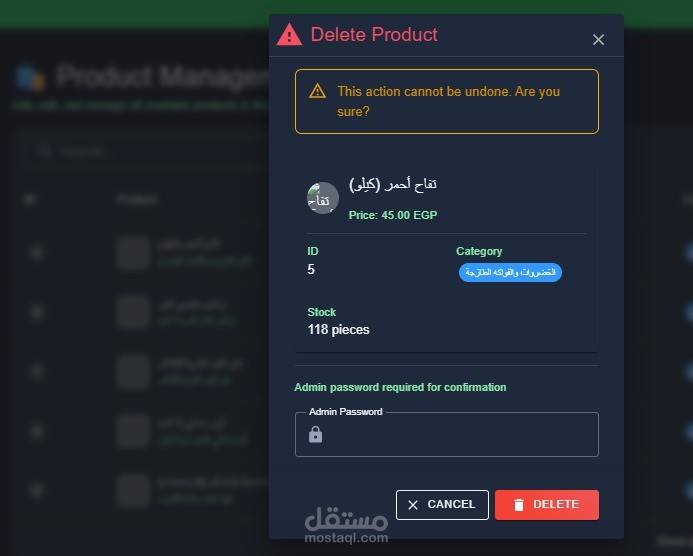Click the blurred search box in background
This screenshot has width=693, height=556.
148,151
